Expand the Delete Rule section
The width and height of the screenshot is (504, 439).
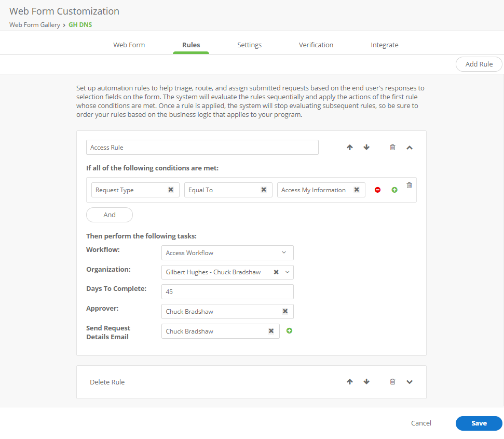point(410,381)
